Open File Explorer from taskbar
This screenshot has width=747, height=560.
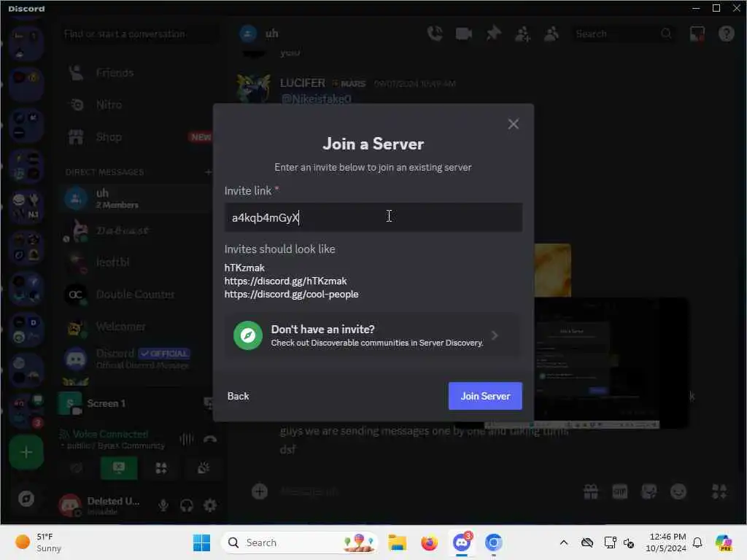397,542
